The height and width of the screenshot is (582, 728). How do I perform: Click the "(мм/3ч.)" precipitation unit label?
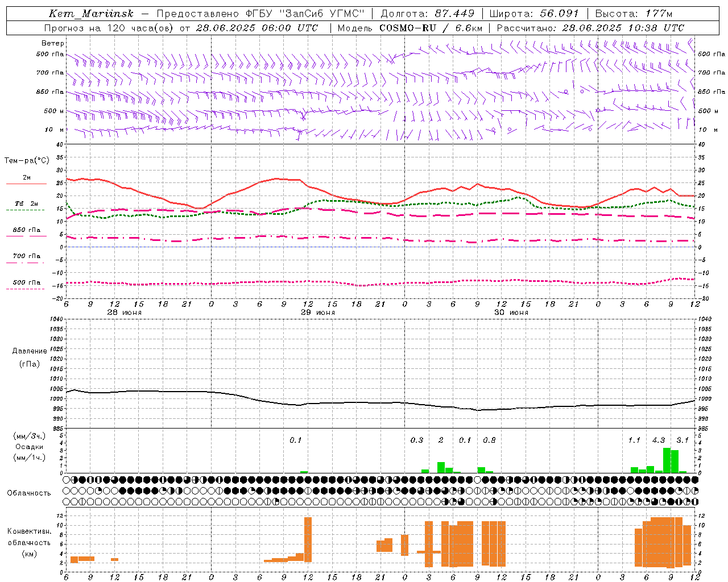pyautogui.click(x=30, y=436)
